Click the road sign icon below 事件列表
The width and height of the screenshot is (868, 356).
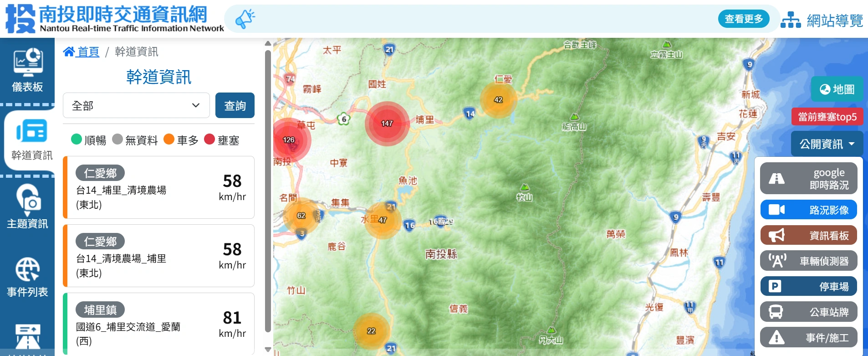(x=28, y=337)
